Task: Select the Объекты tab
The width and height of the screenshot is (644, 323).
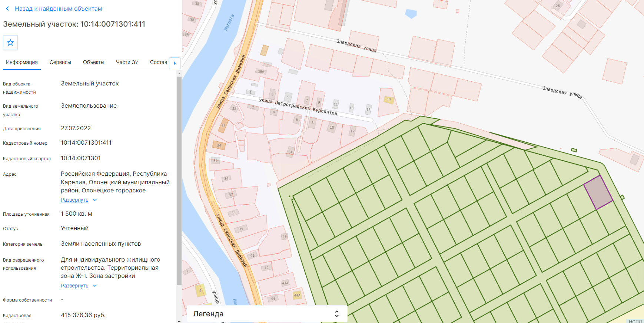Action: point(93,62)
